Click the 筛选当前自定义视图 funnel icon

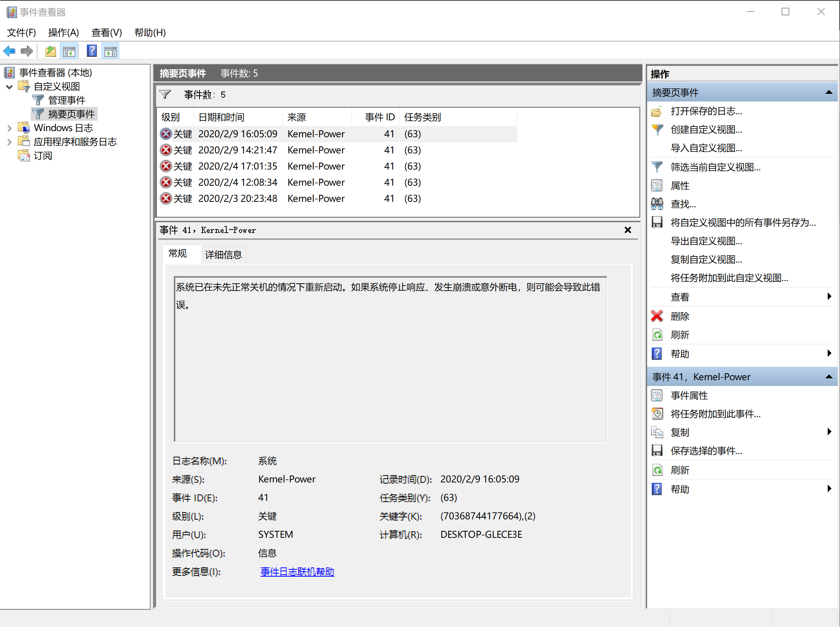(657, 167)
